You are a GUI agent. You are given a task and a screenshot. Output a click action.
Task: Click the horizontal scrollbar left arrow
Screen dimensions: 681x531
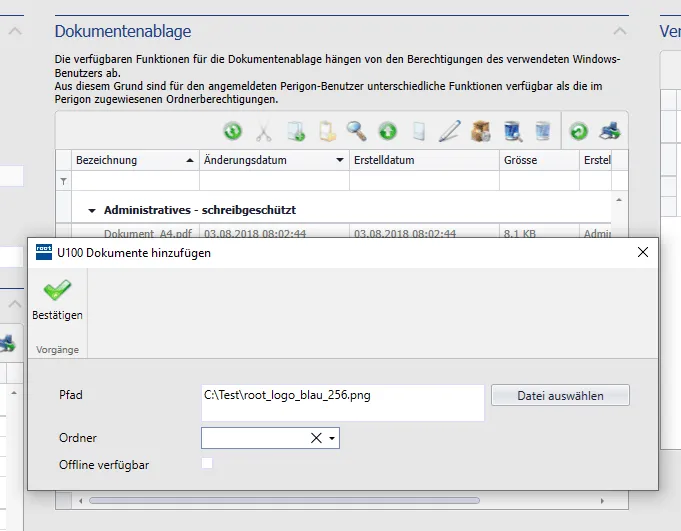81,501
